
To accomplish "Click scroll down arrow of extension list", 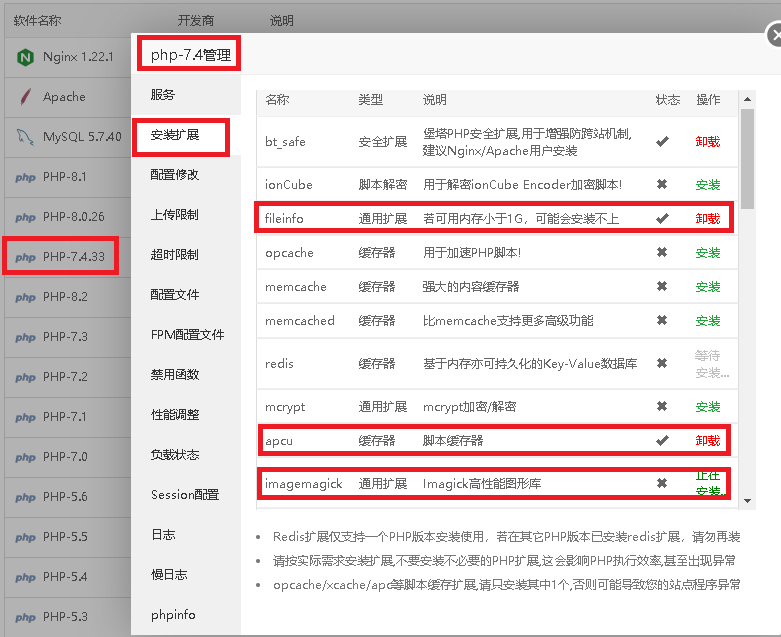I will click(747, 501).
